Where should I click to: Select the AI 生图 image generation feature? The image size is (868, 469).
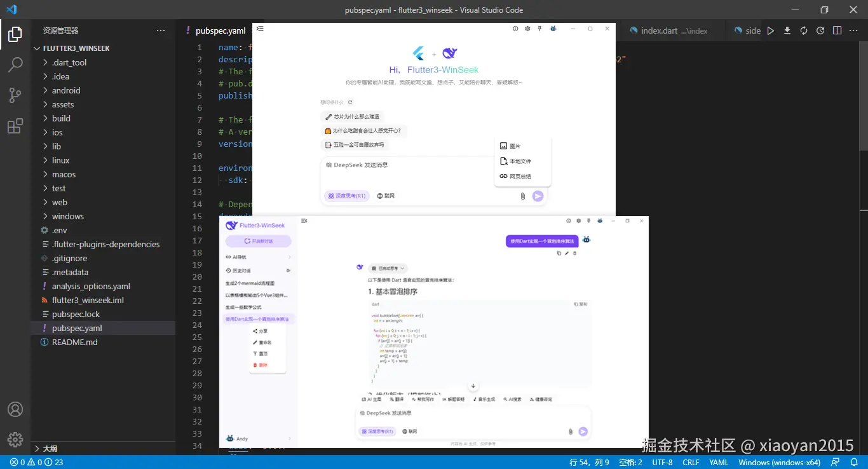pyautogui.click(x=372, y=399)
